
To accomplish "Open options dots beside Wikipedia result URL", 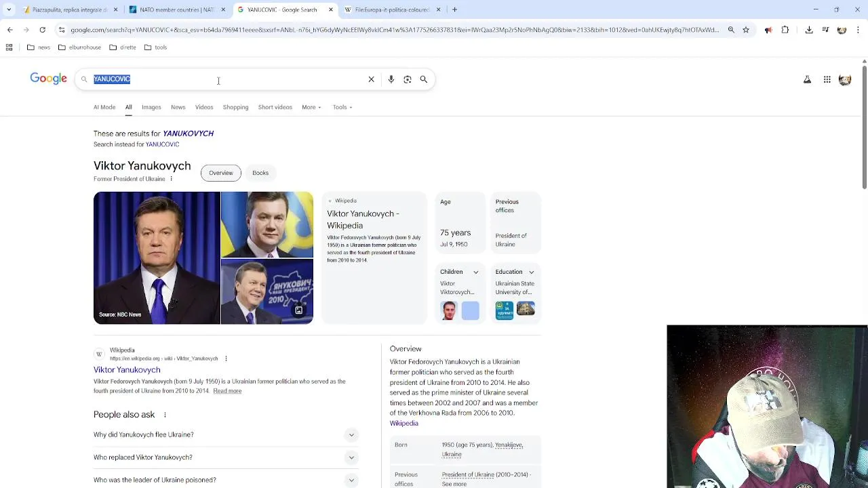I will (226, 359).
